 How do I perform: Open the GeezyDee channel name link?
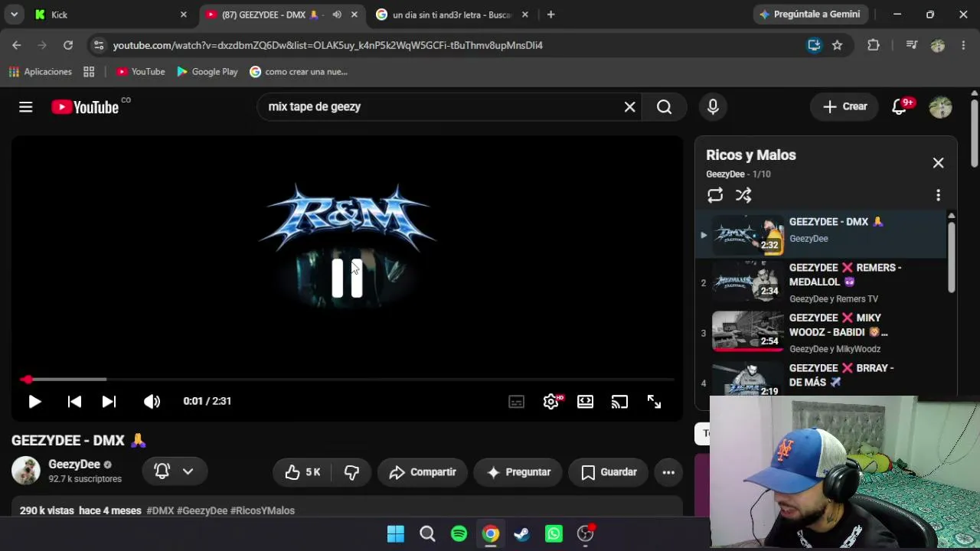tap(74, 465)
